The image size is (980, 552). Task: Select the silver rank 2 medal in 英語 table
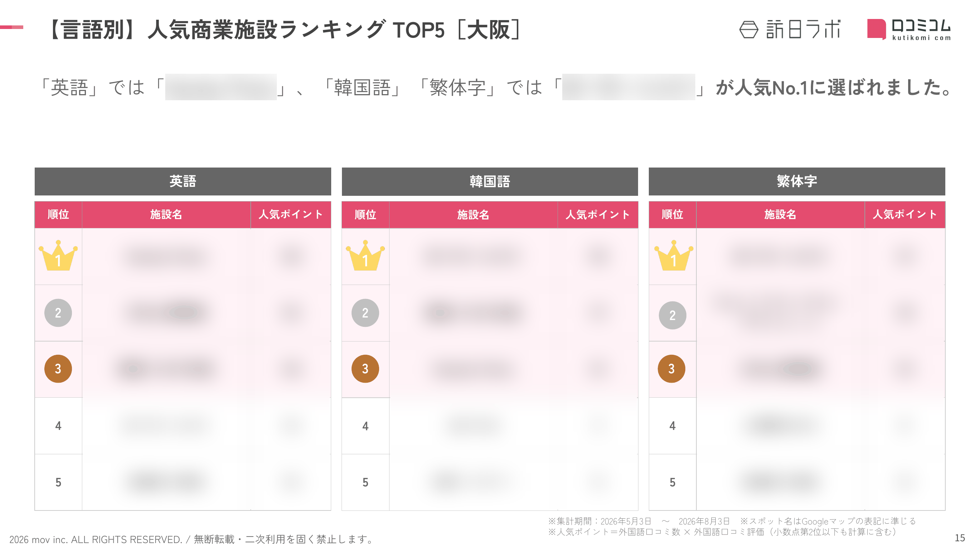coord(58,313)
